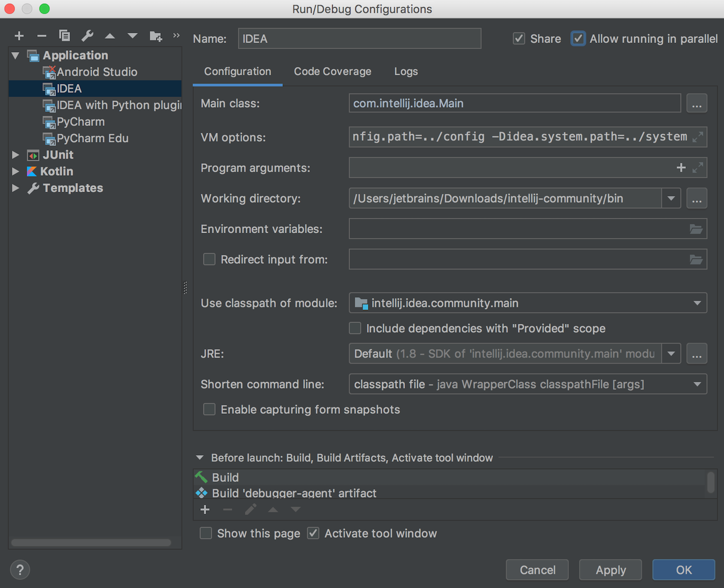Screen dimensions: 724x588
Task: Add a Before launch task
Action: pyautogui.click(x=205, y=509)
